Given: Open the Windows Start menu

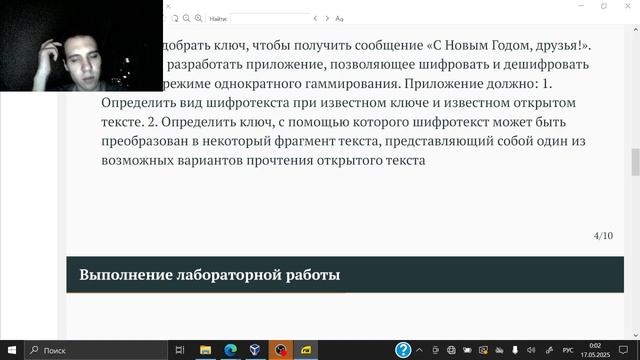Looking at the screenshot, I should (12, 350).
